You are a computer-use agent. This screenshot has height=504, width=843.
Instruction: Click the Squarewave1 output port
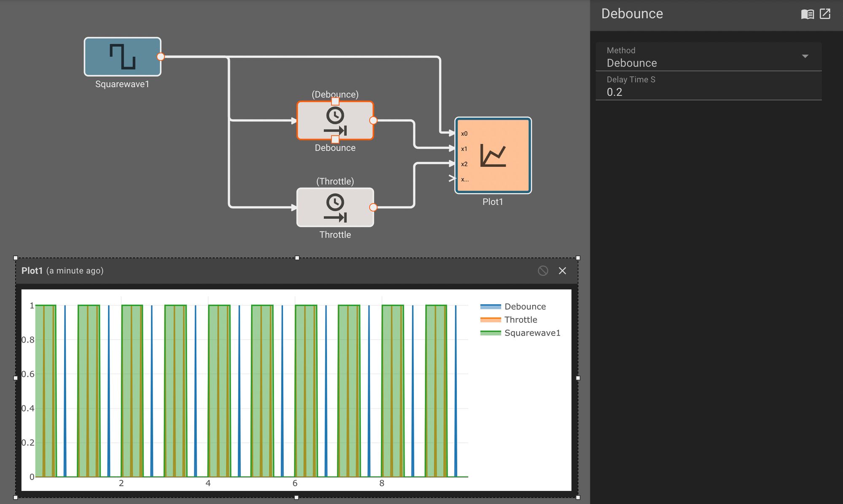pyautogui.click(x=161, y=57)
